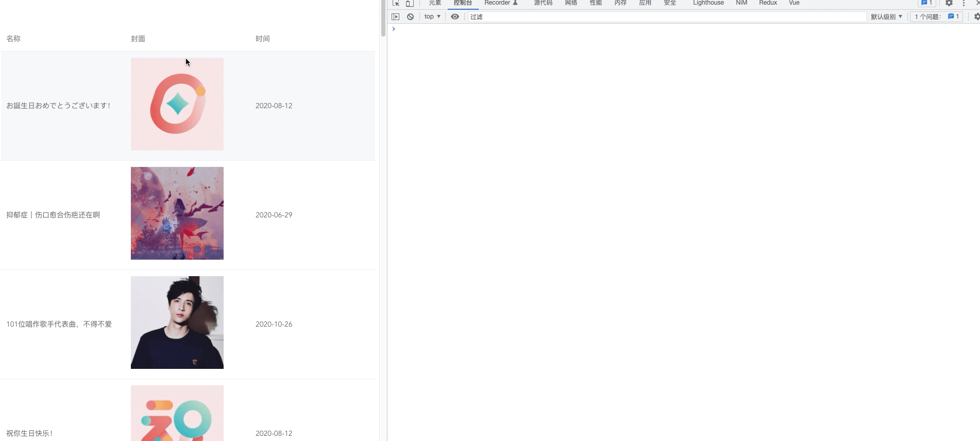Switch to the 内存 tab
Screen dimensions: 980x441
click(x=620, y=3)
